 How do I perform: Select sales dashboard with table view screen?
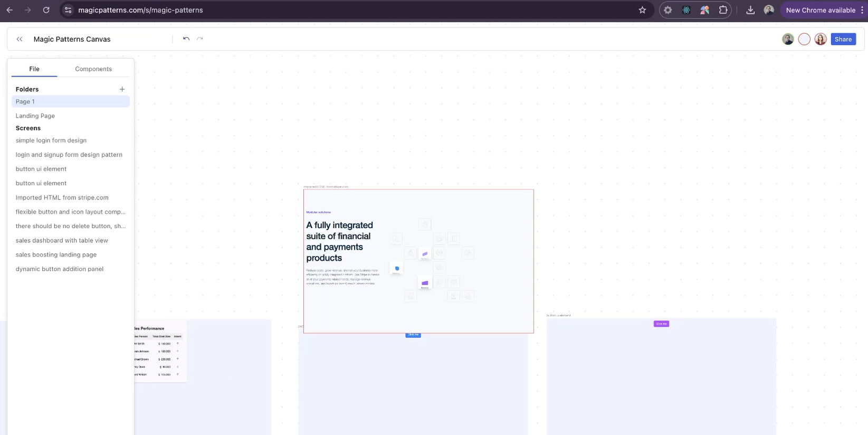(x=71, y=240)
